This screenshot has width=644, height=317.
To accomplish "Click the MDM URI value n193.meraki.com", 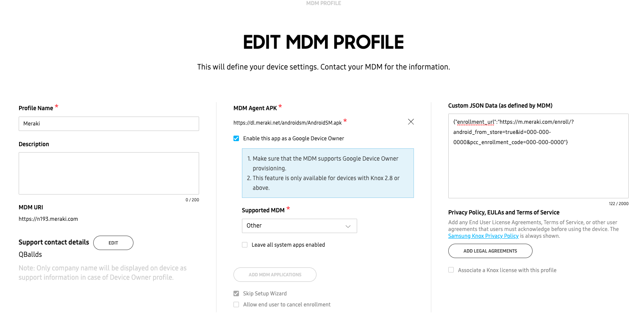I will coord(48,219).
